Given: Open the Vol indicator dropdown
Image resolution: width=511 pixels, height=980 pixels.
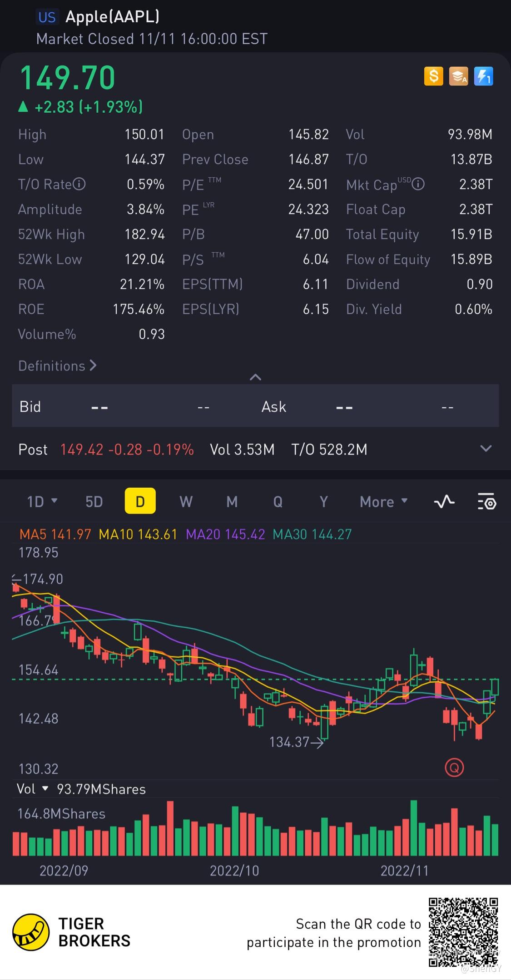Looking at the screenshot, I should 32,789.
